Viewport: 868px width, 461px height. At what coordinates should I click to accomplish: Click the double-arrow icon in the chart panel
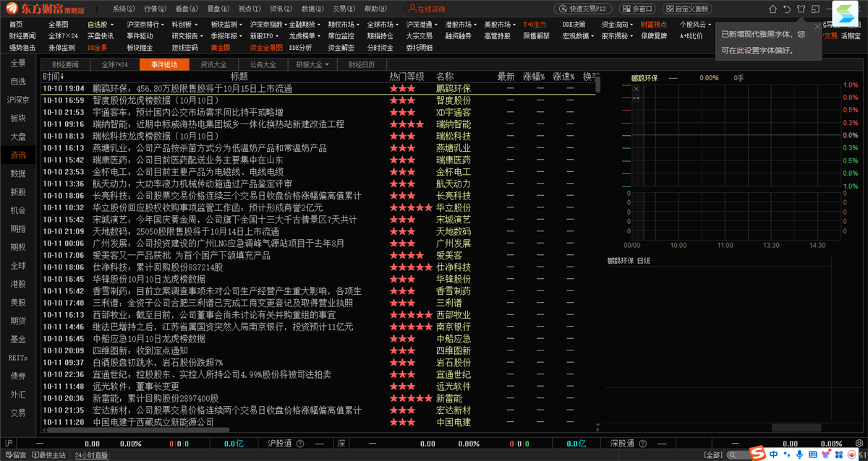coord(637,98)
